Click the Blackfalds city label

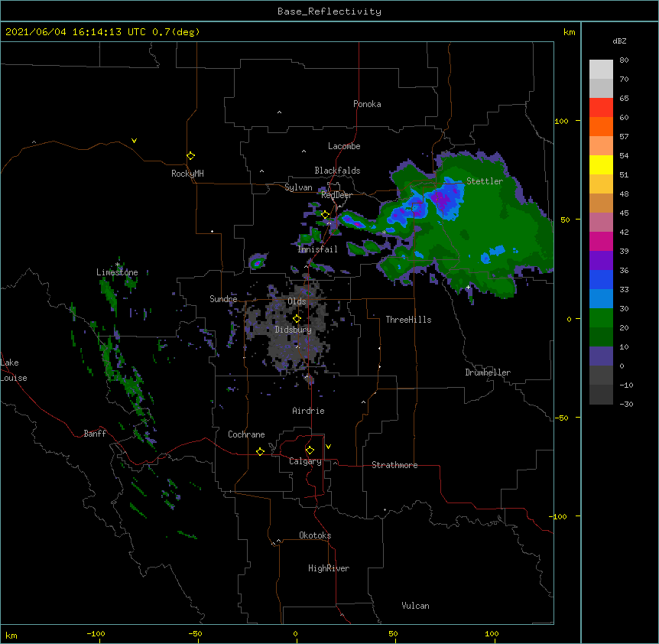[x=337, y=171]
